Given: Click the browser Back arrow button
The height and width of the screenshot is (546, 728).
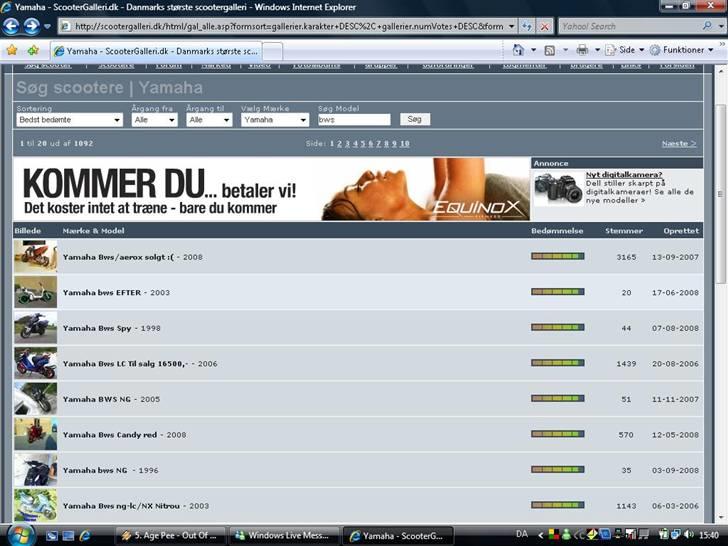Looking at the screenshot, I should 11,26.
